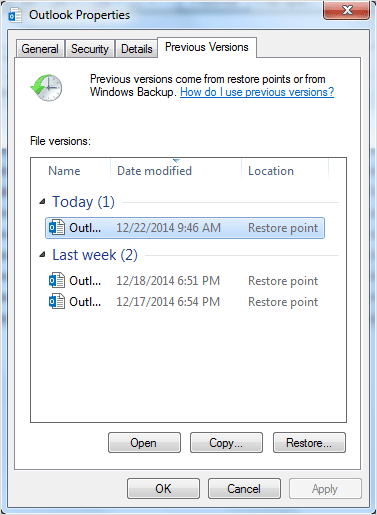Viewport: 377px width, 515px height.
Task: Click the Outlook file icon in title bar
Action: (x=15, y=15)
